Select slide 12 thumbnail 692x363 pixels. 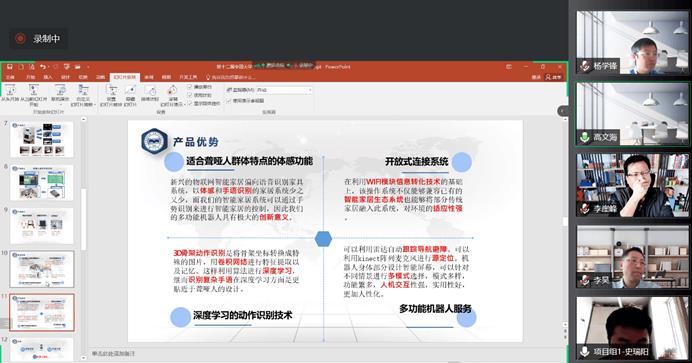point(42,350)
